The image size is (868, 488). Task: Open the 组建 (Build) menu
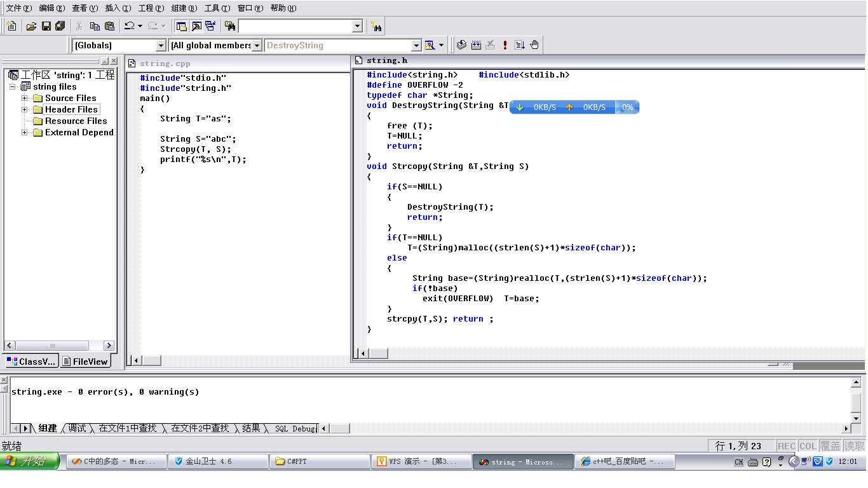(184, 8)
